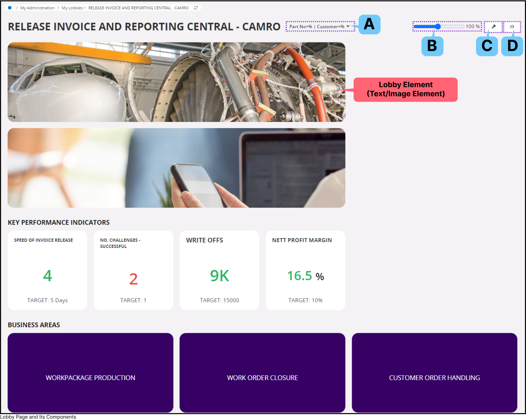Open Speed of Invoice Release KPI card
The height and width of the screenshot is (420, 526).
[48, 270]
